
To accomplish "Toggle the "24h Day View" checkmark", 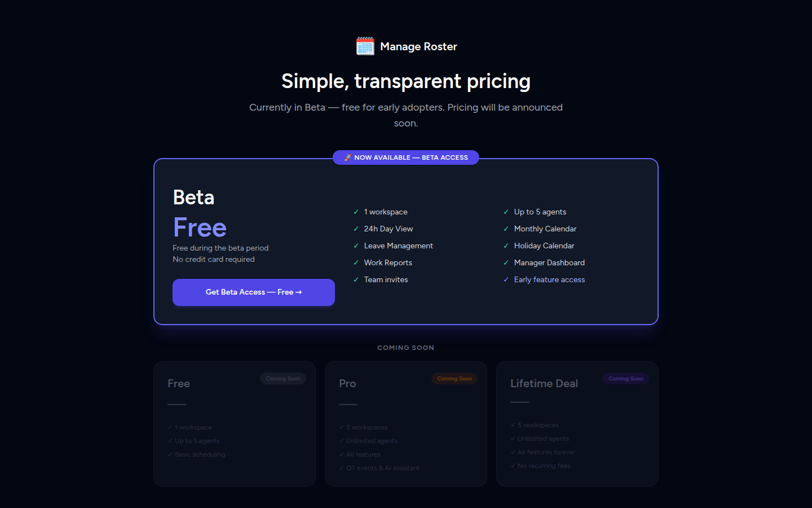I will [x=356, y=229].
